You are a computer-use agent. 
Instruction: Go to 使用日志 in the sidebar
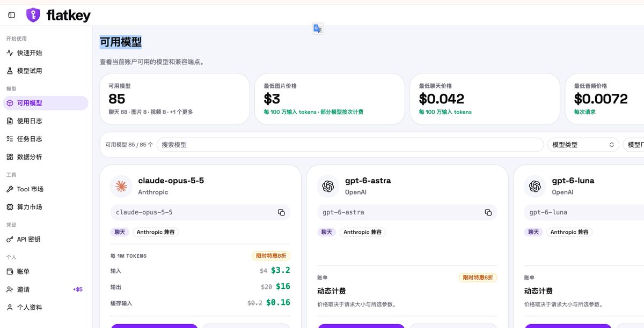[x=46, y=121]
